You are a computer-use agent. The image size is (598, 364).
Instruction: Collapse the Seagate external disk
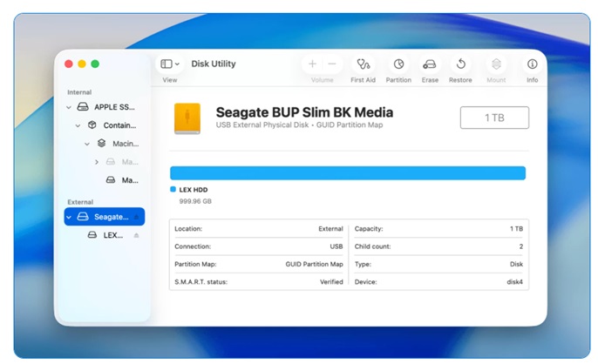tap(69, 217)
